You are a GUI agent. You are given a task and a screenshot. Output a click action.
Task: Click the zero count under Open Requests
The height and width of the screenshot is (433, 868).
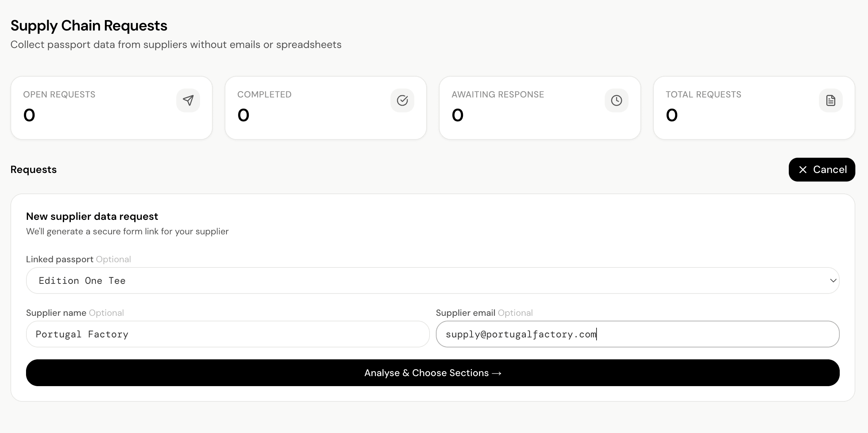pos(29,115)
